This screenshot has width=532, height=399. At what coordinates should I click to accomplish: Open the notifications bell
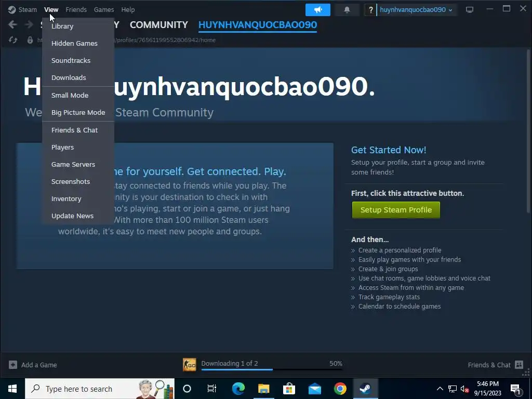tap(347, 9)
